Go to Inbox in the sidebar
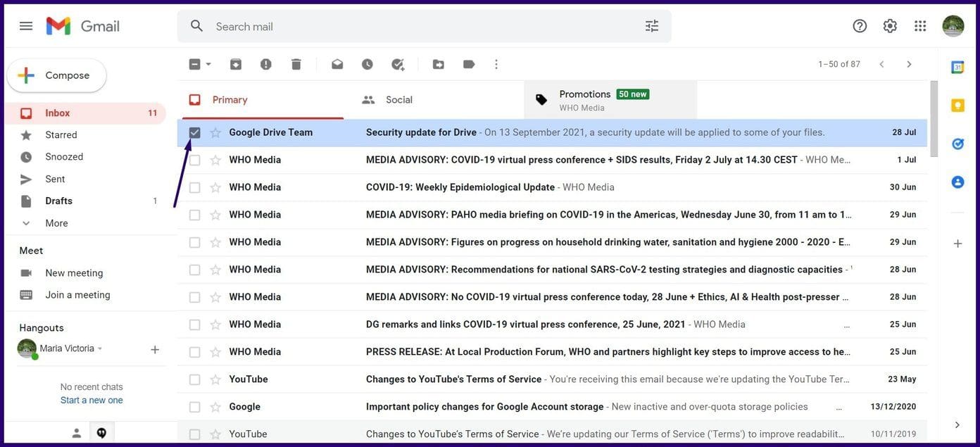 pyautogui.click(x=84, y=113)
